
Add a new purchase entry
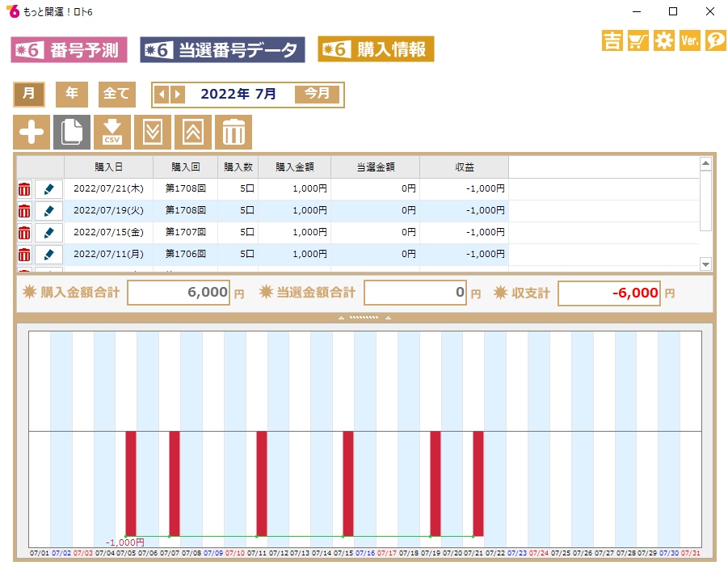pos(31,132)
